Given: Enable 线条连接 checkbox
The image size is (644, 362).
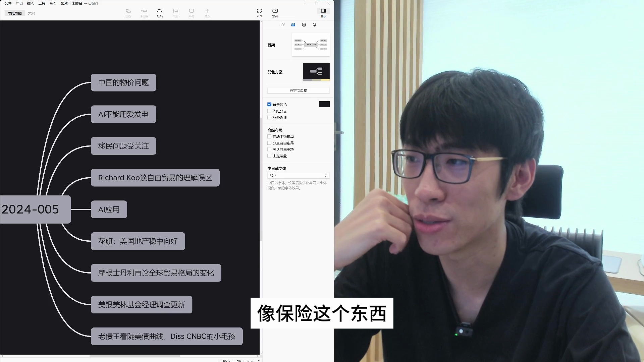Looking at the screenshot, I should click(x=269, y=118).
